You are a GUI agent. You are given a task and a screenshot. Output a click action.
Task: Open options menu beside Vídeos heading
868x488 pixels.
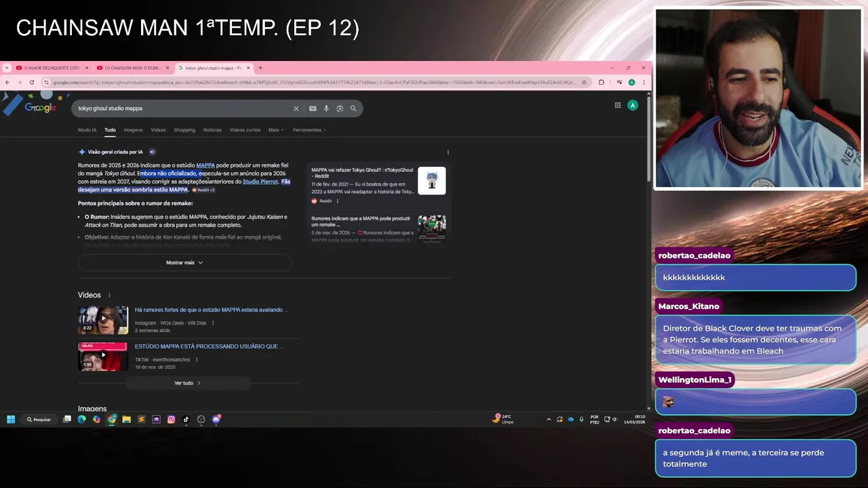[x=109, y=295]
